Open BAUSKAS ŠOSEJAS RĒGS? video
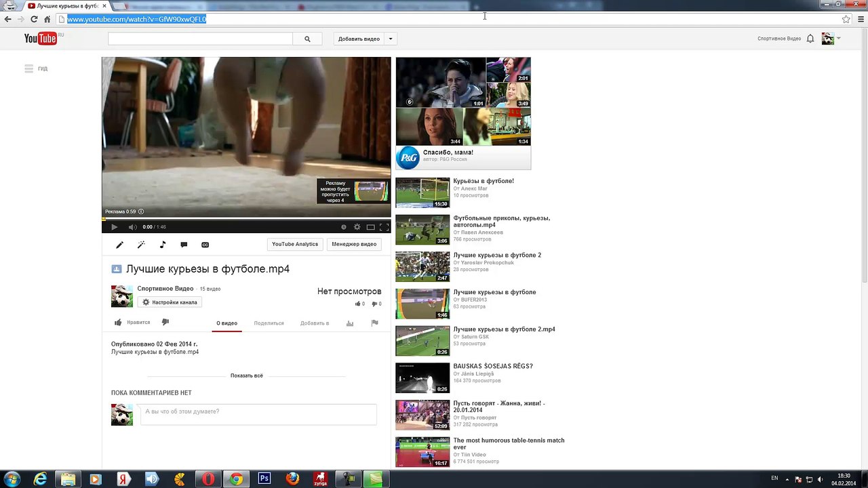The image size is (868, 488). [x=493, y=366]
